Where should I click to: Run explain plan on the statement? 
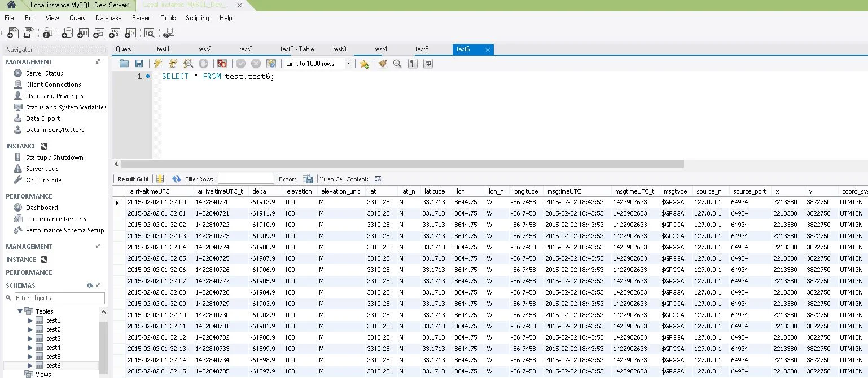coord(188,64)
